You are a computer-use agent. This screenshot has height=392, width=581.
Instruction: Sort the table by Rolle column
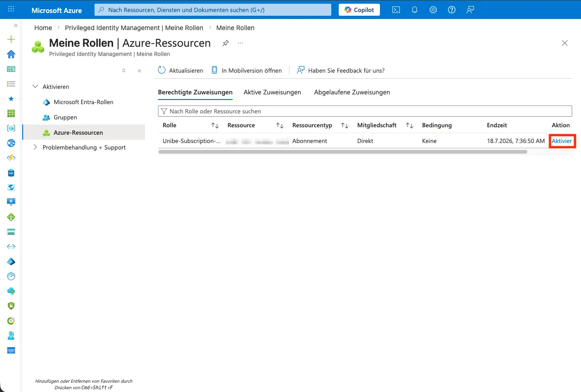coord(215,125)
